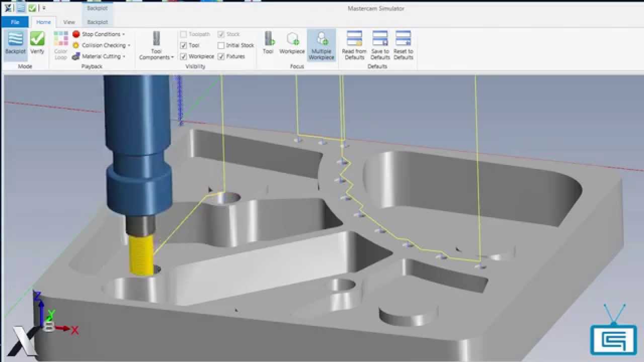Screen dimensions: 644x362
Task: Focus view on Workpiece
Action: (292, 43)
